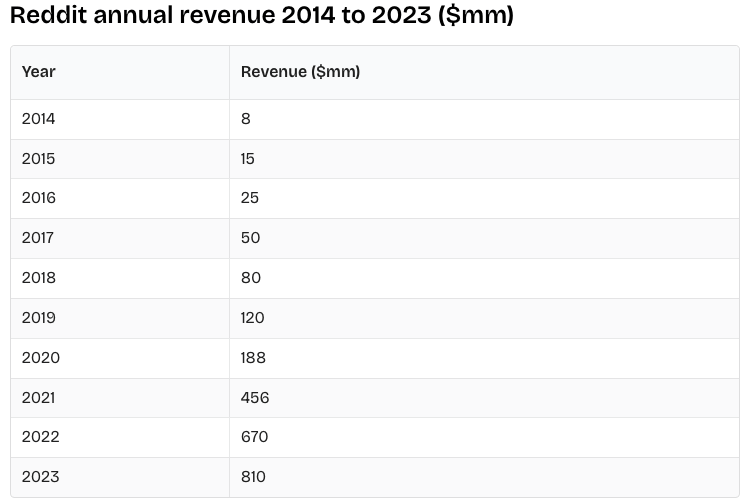Click the revenue value "188"
748x504 pixels.
click(253, 358)
